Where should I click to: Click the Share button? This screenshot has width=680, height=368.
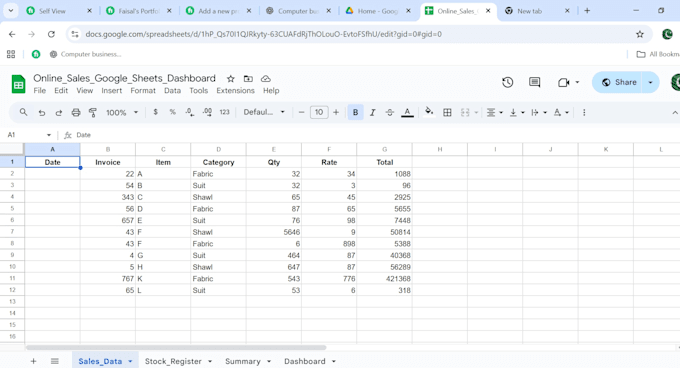(619, 82)
